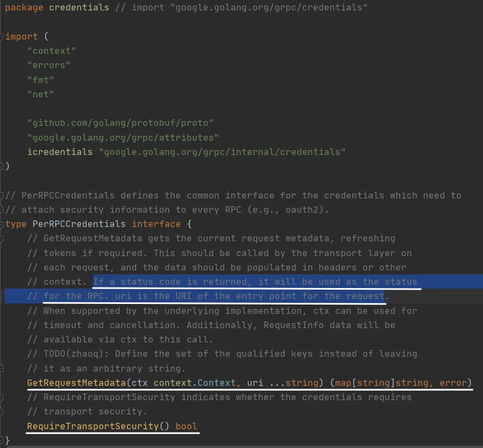Click the '...string' variadic type
The image size is (483, 448).
tap(294, 383)
